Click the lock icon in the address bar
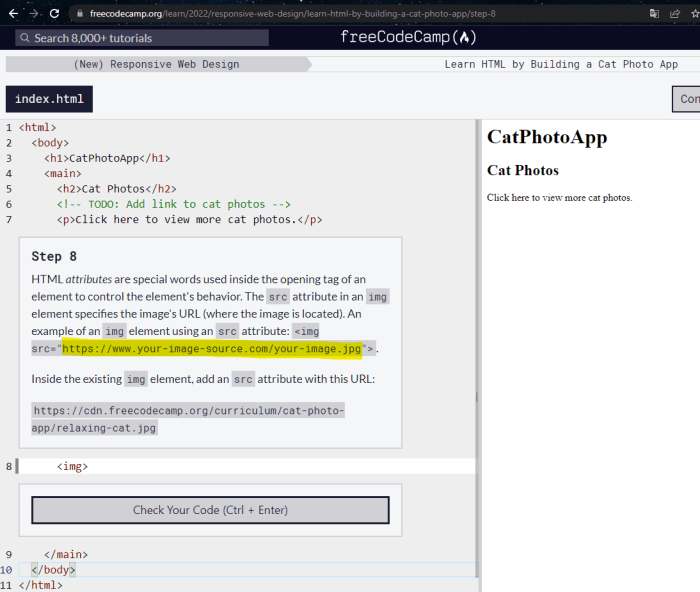Screen dimensions: 700x592 point(80,14)
